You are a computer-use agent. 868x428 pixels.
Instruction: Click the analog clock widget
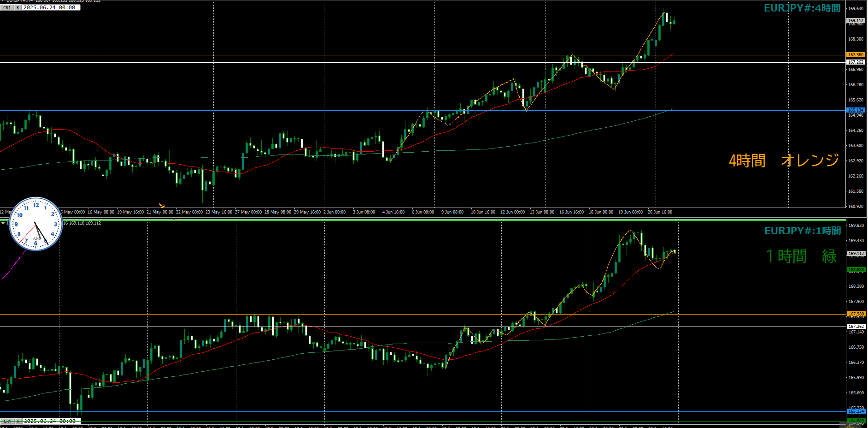coord(35,224)
